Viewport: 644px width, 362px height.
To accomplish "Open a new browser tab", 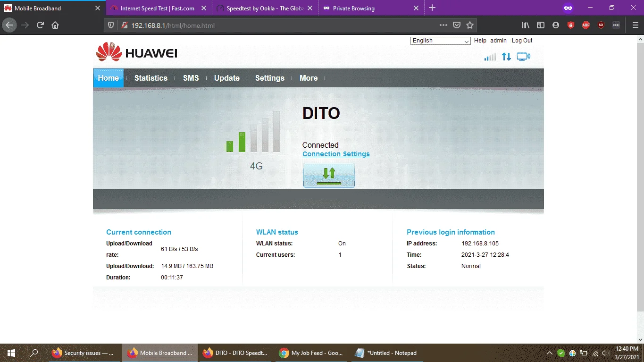I will pyautogui.click(x=432, y=8).
